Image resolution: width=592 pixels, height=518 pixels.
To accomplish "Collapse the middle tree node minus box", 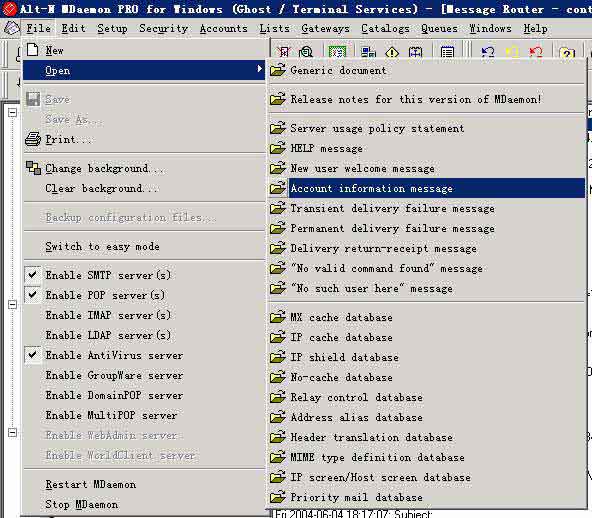I will pyautogui.click(x=12, y=304).
